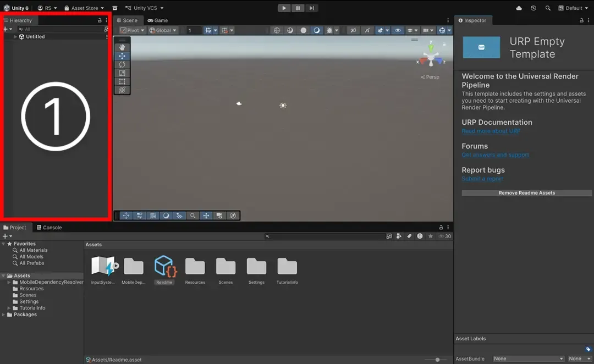Select the Rect tool
The width and height of the screenshot is (594, 364).
pos(122,81)
